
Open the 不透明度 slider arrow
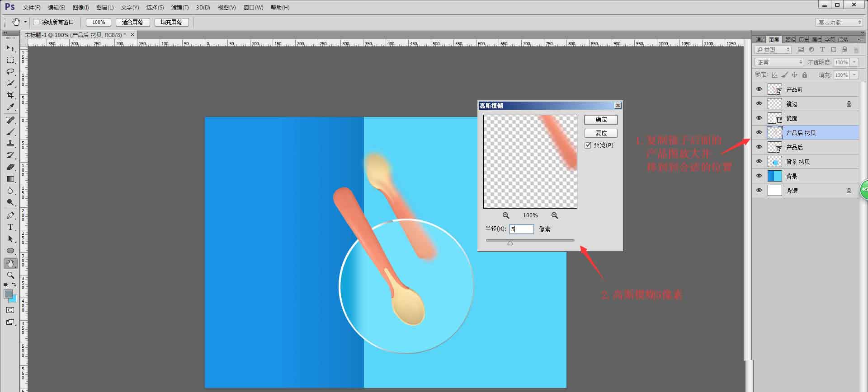tap(854, 62)
